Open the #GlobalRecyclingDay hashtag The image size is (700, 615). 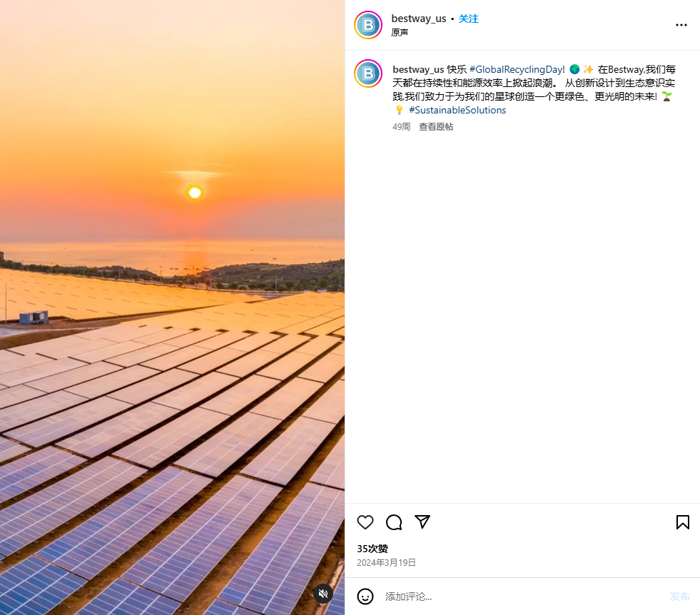pos(517,69)
